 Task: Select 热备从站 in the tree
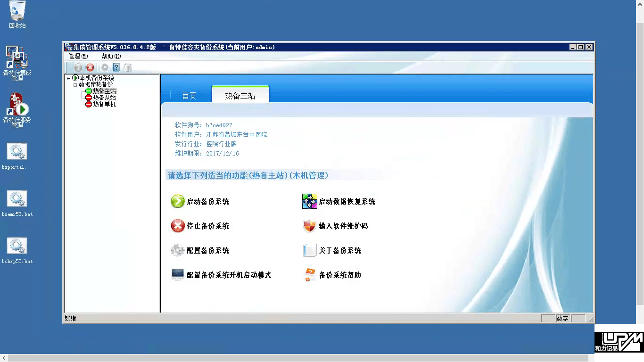[x=104, y=98]
